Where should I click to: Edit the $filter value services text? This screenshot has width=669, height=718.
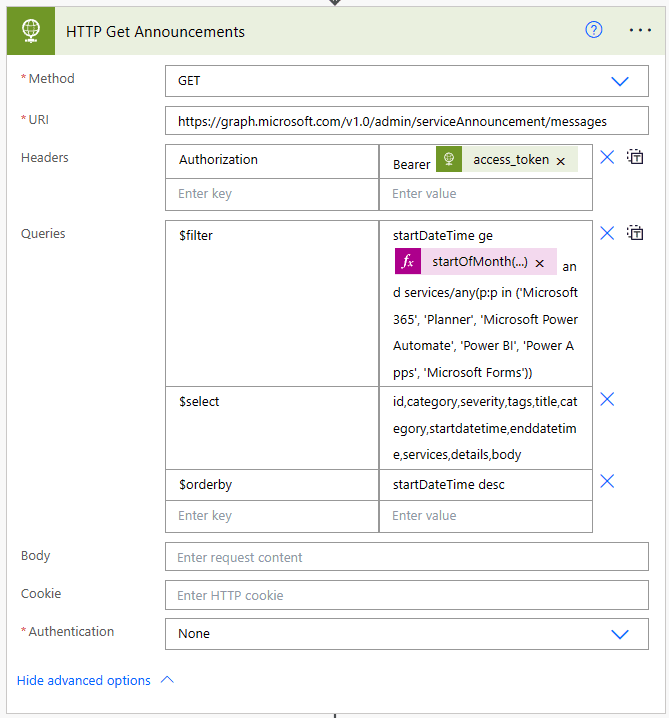485,332
